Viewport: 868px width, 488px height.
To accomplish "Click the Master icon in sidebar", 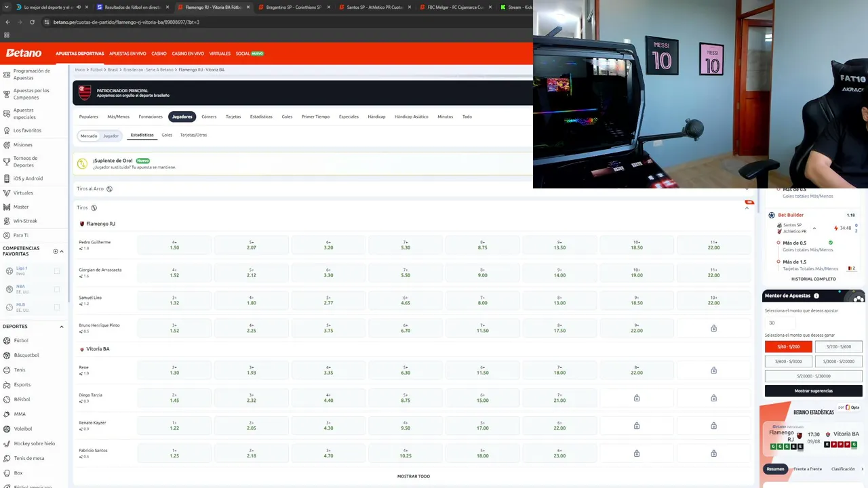I will pos(6,207).
